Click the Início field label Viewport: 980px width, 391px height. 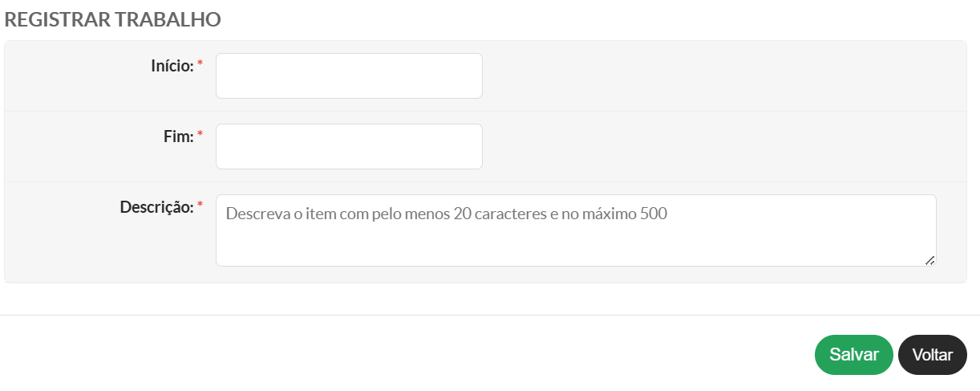(172, 66)
